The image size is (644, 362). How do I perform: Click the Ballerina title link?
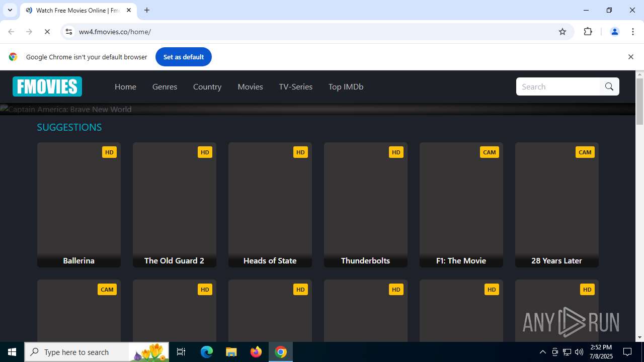pyautogui.click(x=78, y=260)
